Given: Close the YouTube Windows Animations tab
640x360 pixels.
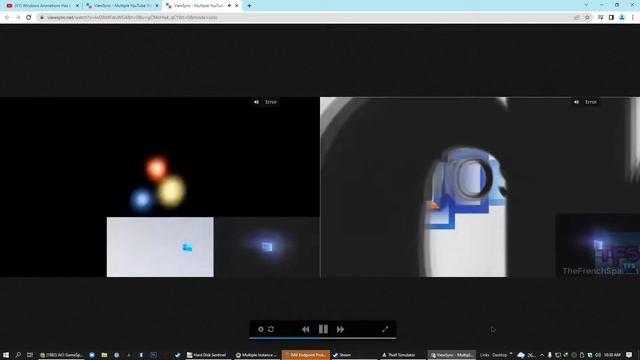Looking at the screenshot, I should (x=77, y=6).
